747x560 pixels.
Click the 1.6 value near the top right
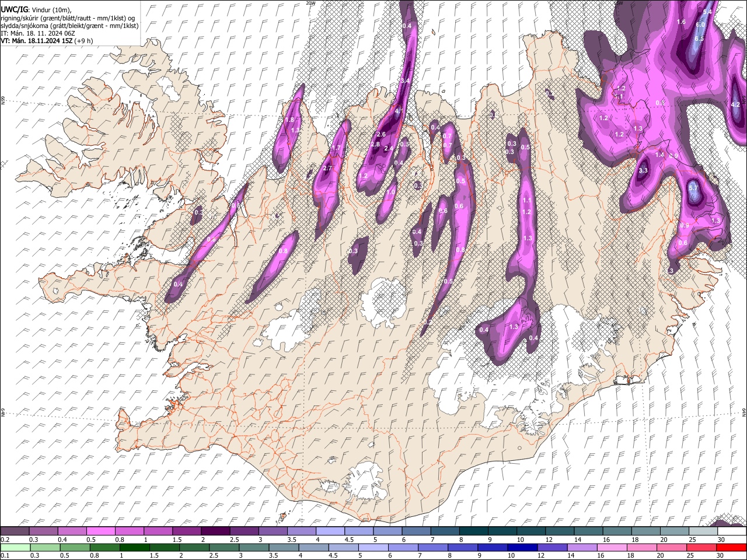point(680,22)
